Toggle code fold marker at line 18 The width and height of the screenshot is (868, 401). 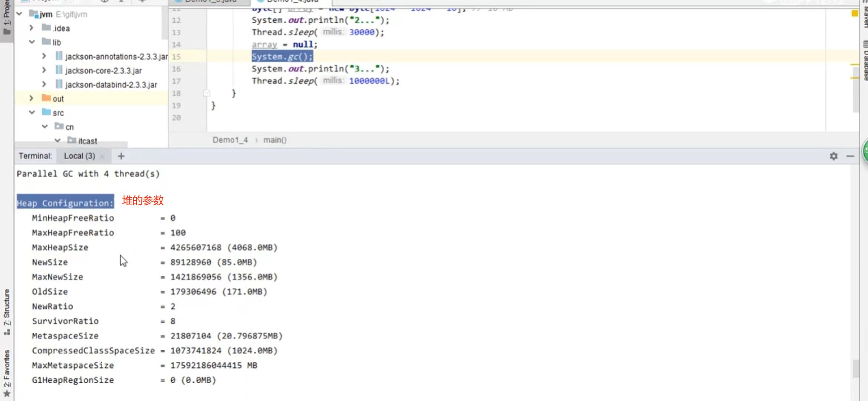(207, 93)
